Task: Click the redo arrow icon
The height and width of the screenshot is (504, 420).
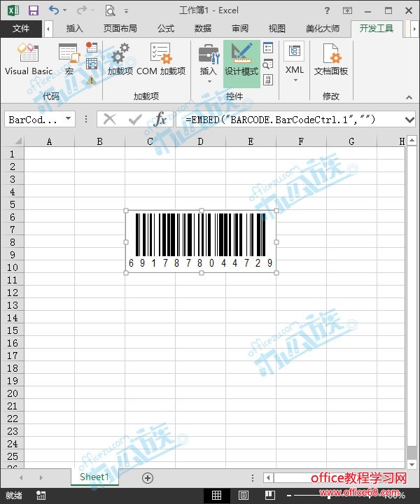Action: (81, 10)
